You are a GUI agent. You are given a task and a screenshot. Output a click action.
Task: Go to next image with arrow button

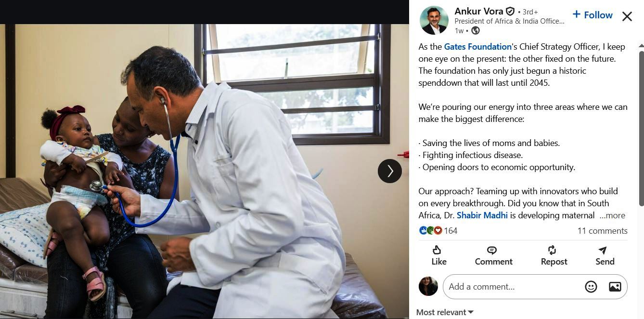click(390, 171)
